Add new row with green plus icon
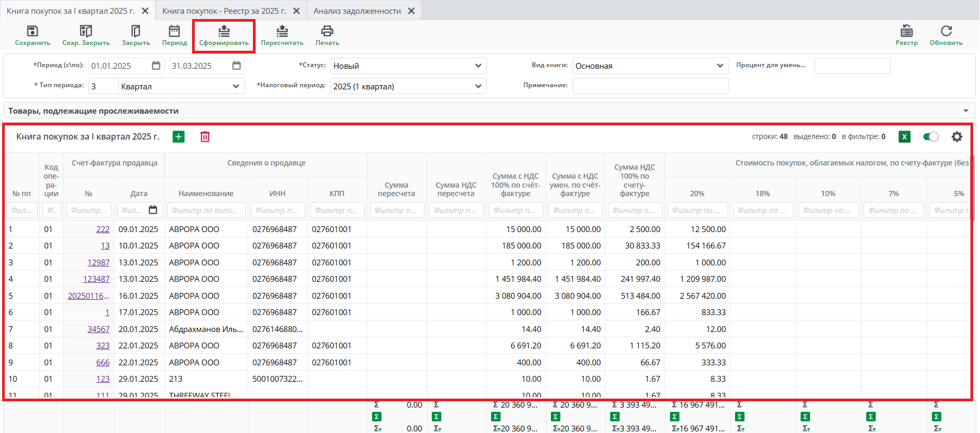980x433 pixels. pos(179,137)
